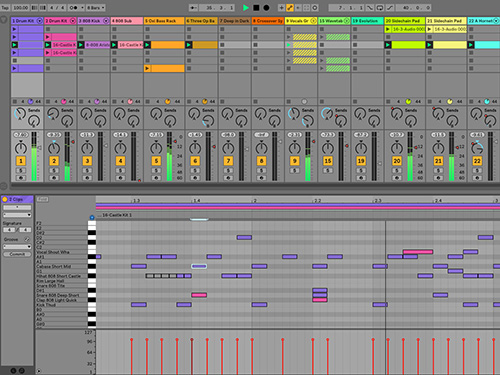
Task: Launch the 8-808 Artist clip in track 3
Action: [81, 45]
